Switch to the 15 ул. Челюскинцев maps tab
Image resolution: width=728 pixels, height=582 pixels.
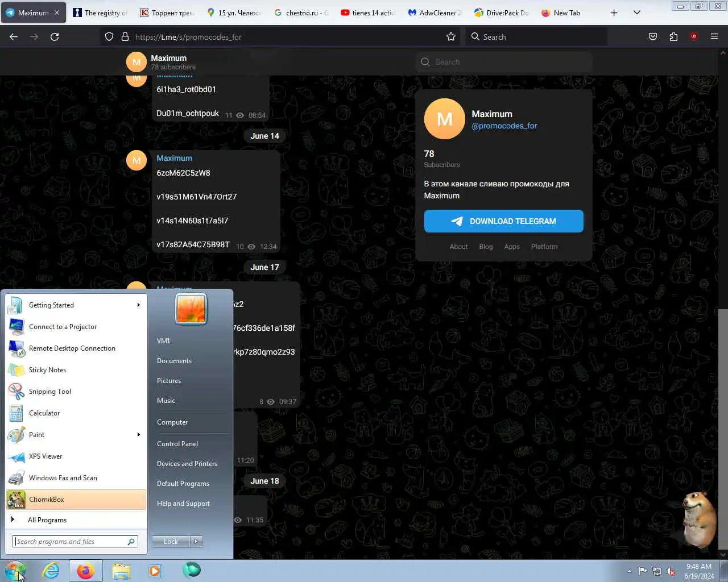pos(234,13)
